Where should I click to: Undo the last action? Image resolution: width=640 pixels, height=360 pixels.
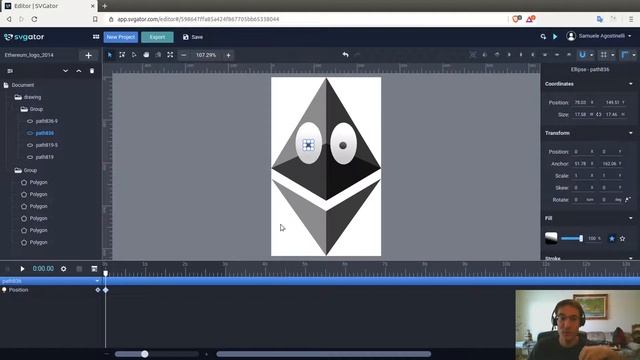coord(345,55)
